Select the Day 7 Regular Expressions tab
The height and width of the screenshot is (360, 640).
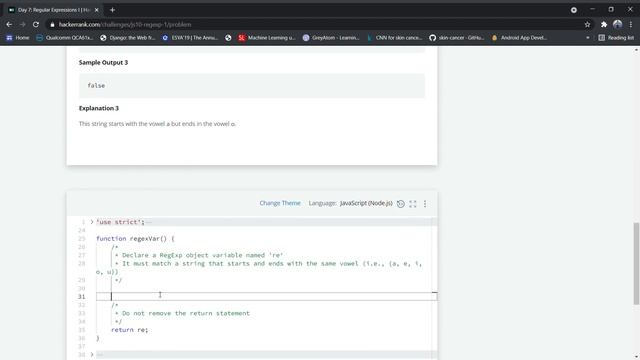point(53,10)
